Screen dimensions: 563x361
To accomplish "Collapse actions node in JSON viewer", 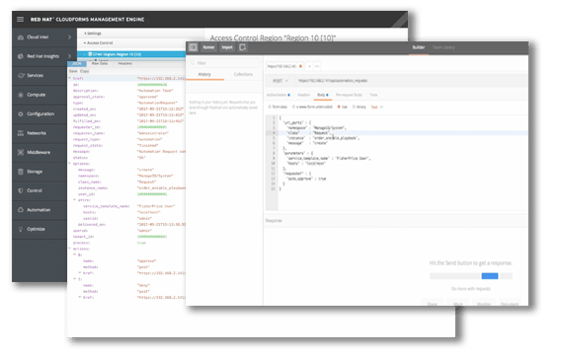I will pos(70,249).
